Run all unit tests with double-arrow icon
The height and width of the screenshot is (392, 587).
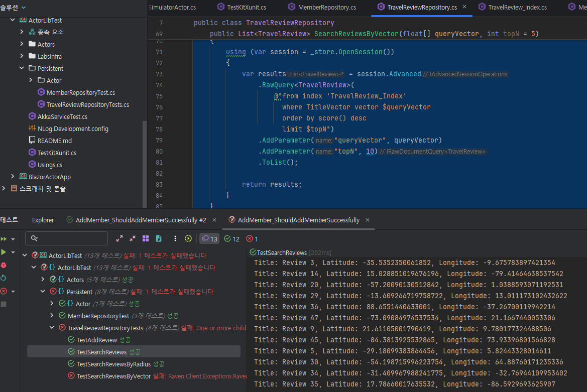pos(4,239)
